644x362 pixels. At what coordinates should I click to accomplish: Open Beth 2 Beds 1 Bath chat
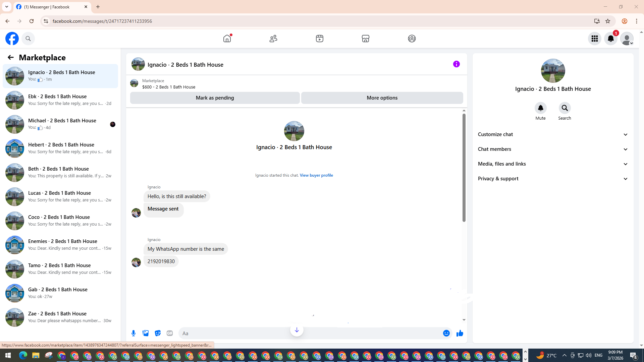[60, 172]
